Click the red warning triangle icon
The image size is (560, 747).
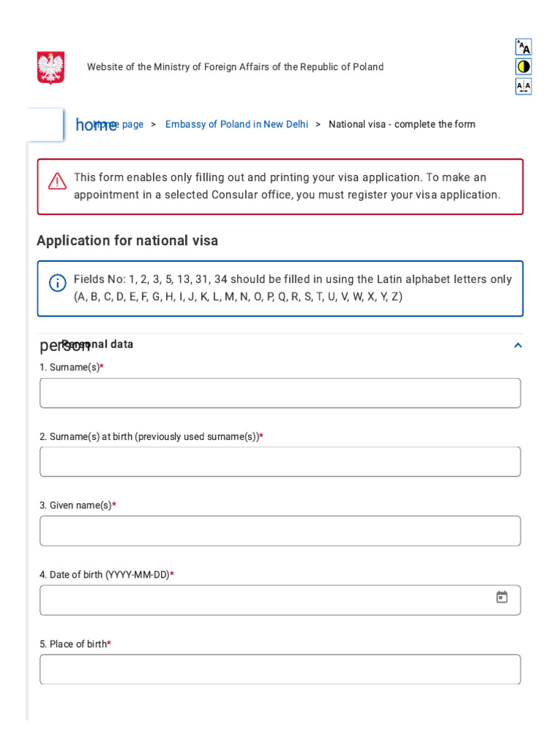(x=58, y=181)
